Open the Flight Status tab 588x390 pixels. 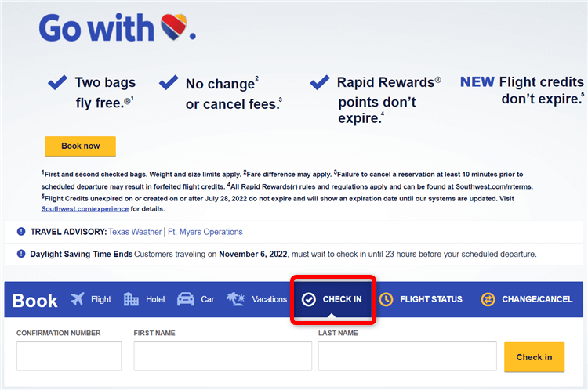pyautogui.click(x=430, y=299)
